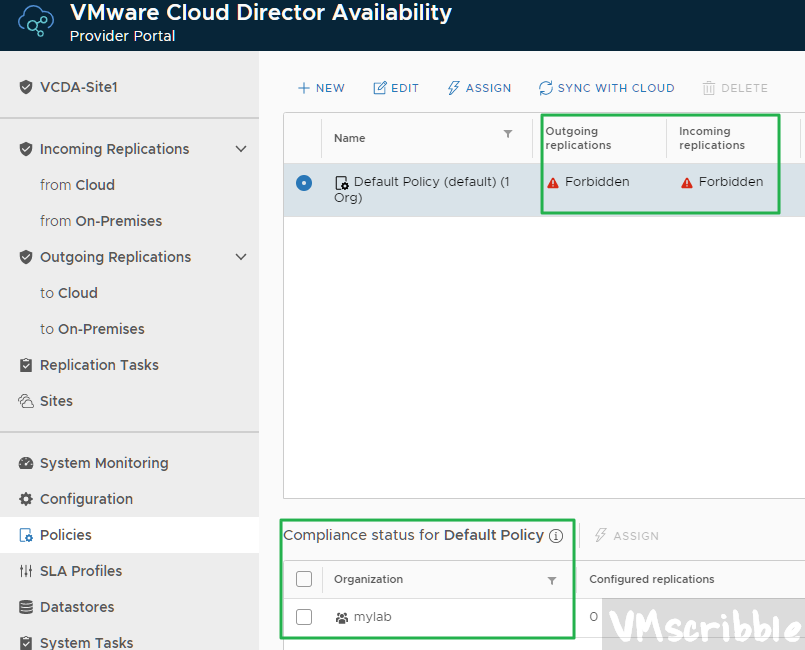Open the Policies page in the sidebar
The width and height of the screenshot is (805, 650).
tap(65, 535)
